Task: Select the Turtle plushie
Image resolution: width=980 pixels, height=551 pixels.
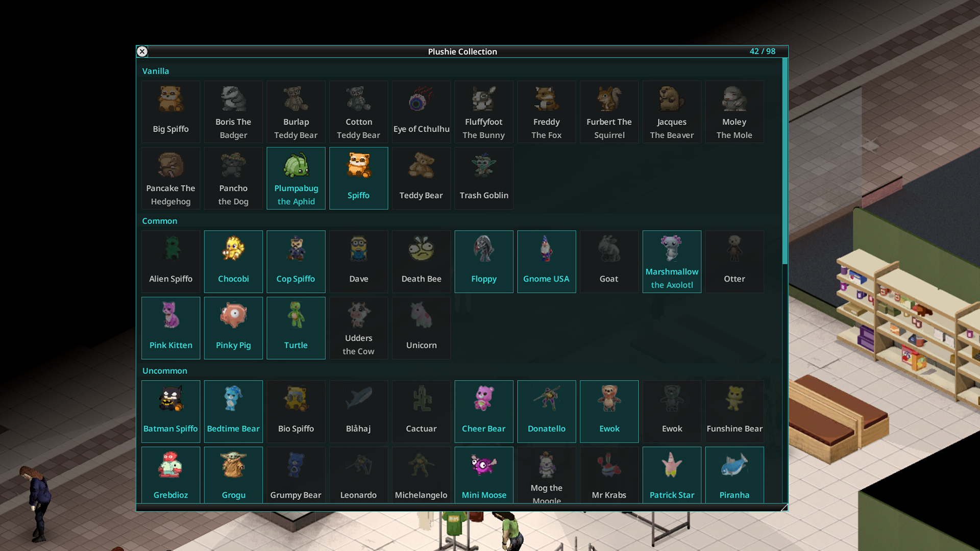Action: (x=296, y=328)
